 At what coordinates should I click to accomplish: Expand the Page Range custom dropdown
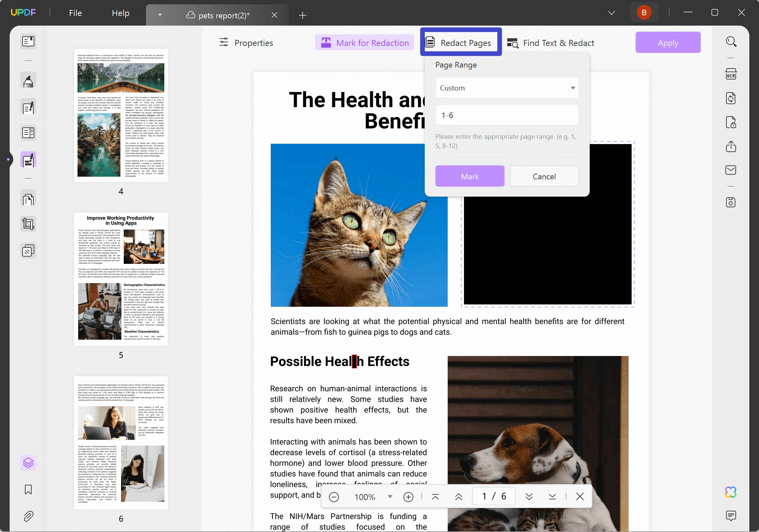572,88
